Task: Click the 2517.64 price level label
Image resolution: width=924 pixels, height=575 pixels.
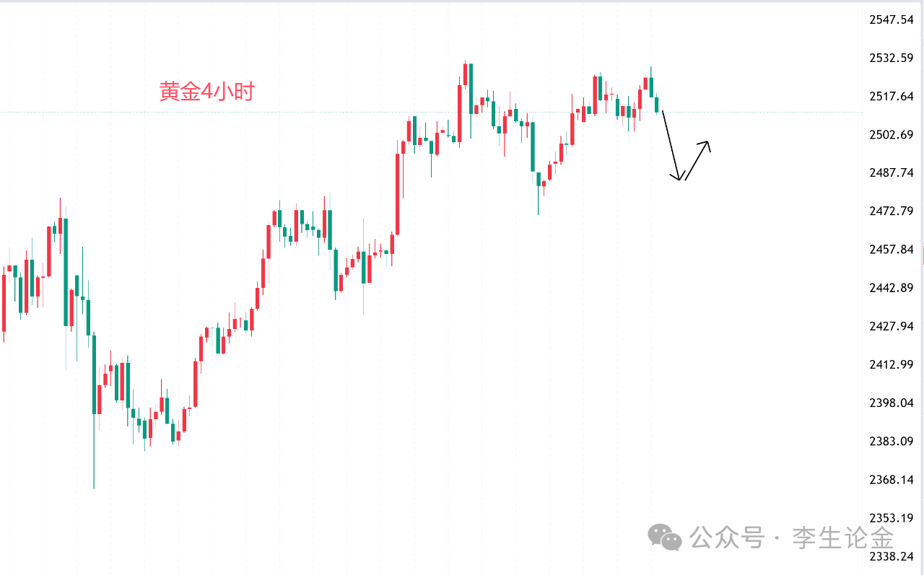Action: pyautogui.click(x=891, y=96)
